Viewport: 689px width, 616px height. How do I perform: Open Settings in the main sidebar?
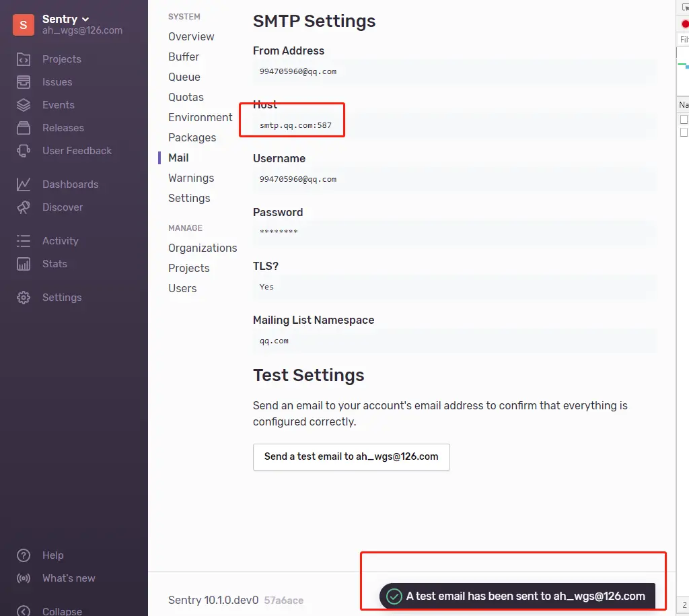tap(62, 298)
